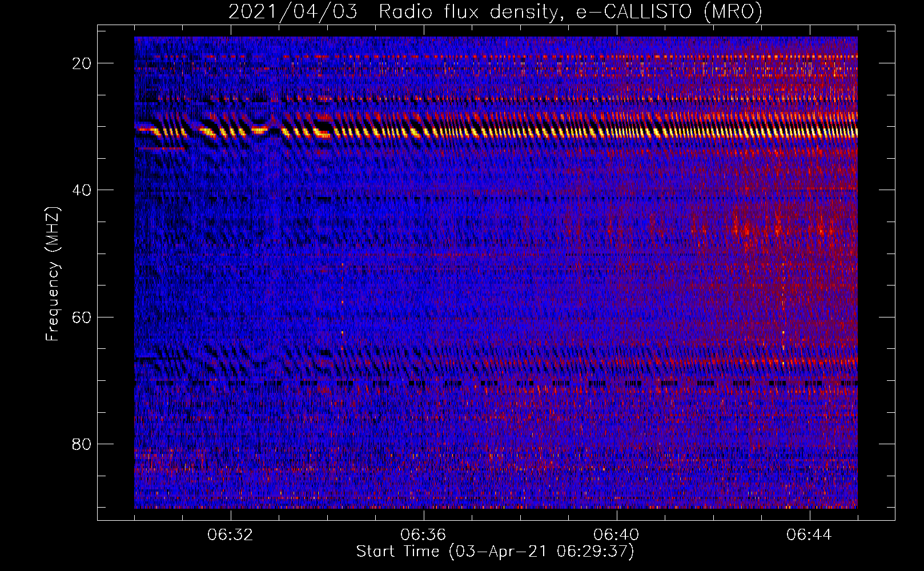The height and width of the screenshot is (571, 924).
Task: Click the "Start Time (03-Apr-21 06:29:37)" x-axis label
Action: pos(495,552)
